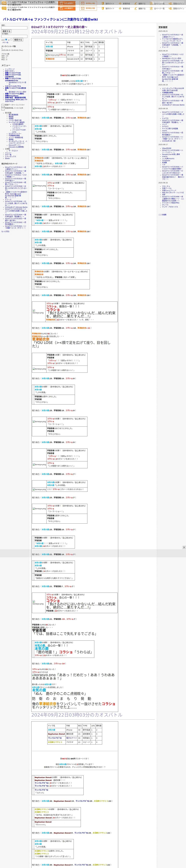Open HOpePRISM in update history
The width and height of the screenshot is (186, 868).
pyautogui.click(x=166, y=148)
